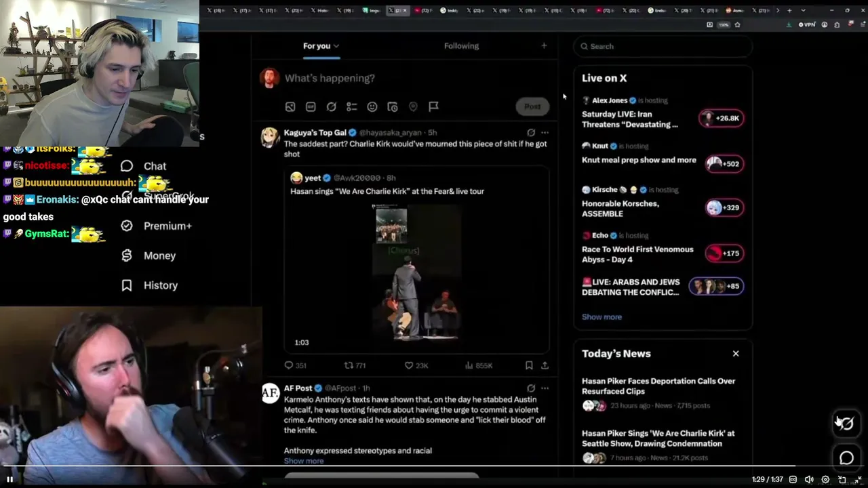Join Alex Jones live with +26.8K listeners
Screen dimensions: 868x488
[721, 118]
